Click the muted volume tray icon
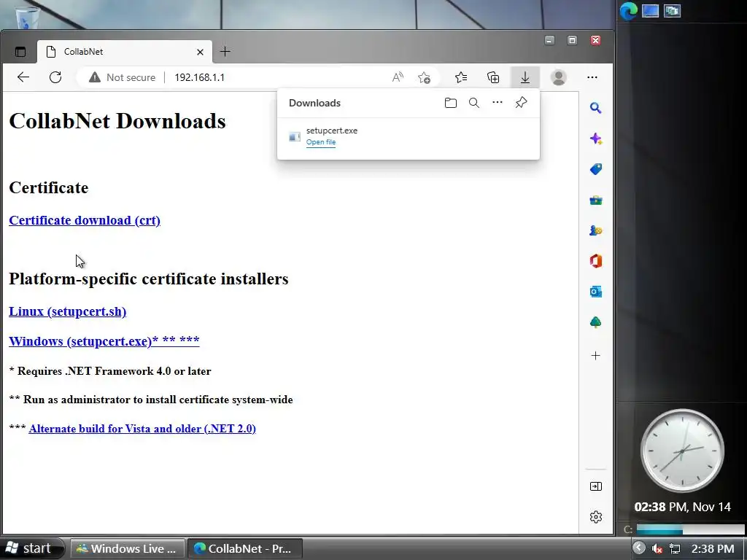Screen dimensions: 747x560 [x=657, y=548]
